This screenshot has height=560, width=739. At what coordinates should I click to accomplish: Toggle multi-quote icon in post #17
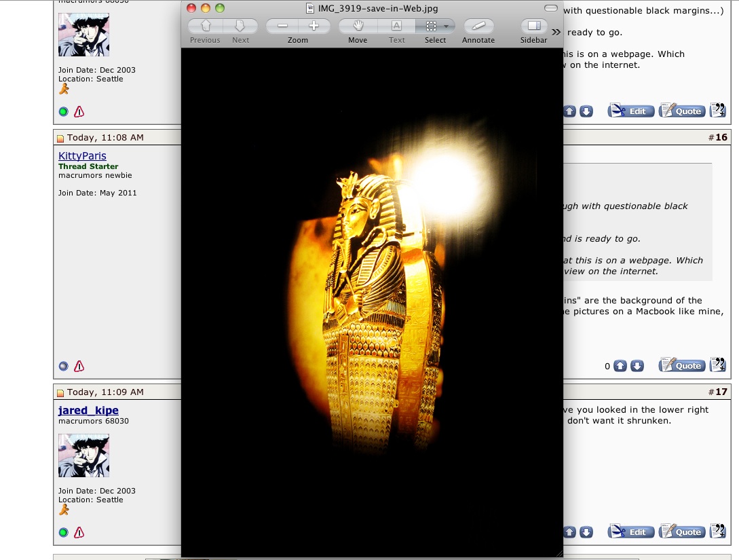pos(718,531)
